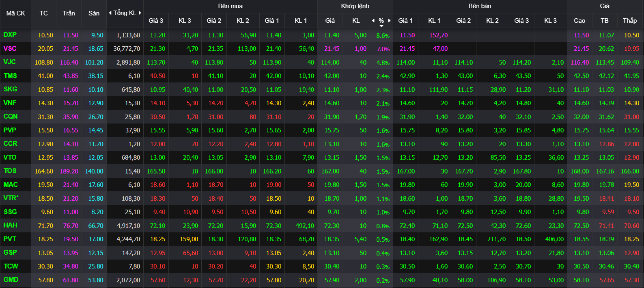Click the Thấp column header

point(630,20)
